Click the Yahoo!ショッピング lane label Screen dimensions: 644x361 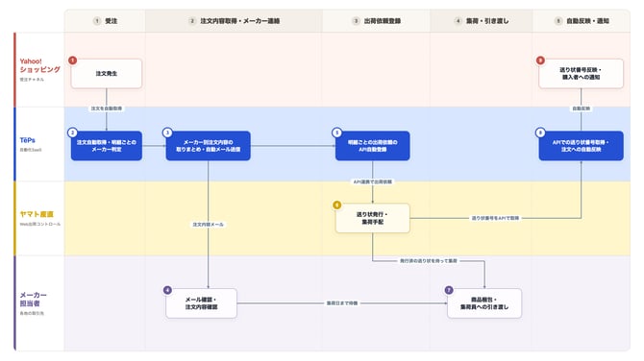click(x=39, y=65)
